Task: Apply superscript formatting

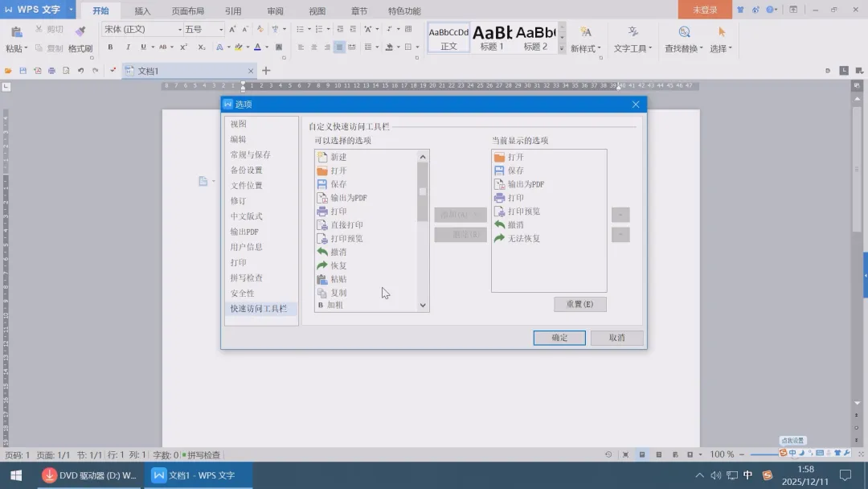Action: 183,47
